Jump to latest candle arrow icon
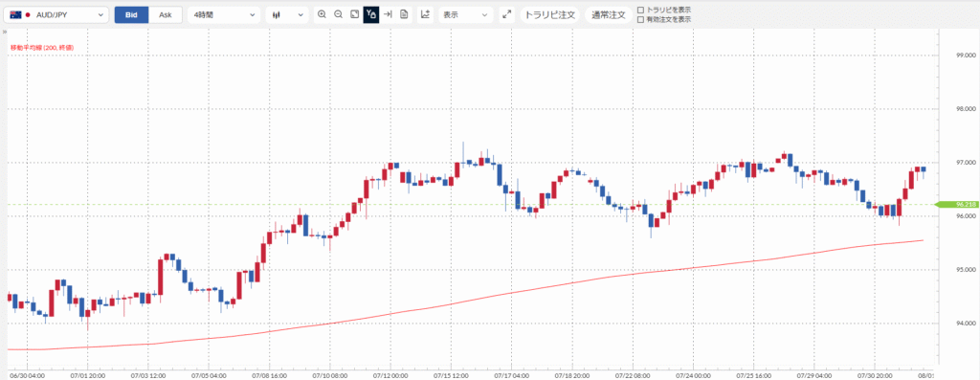This screenshot has width=980, height=380. tap(388, 14)
